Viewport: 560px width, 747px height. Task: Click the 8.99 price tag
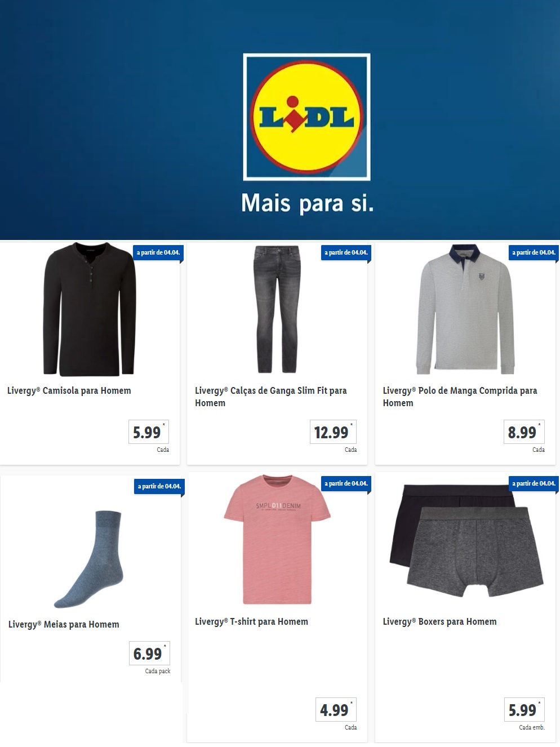[524, 432]
